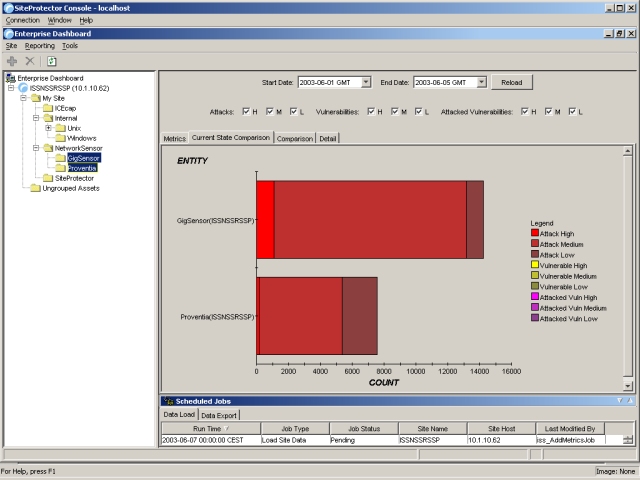Click the Enterprise Dashboard window title icon
Viewport: 640px width, 480px height.
pos(9,34)
